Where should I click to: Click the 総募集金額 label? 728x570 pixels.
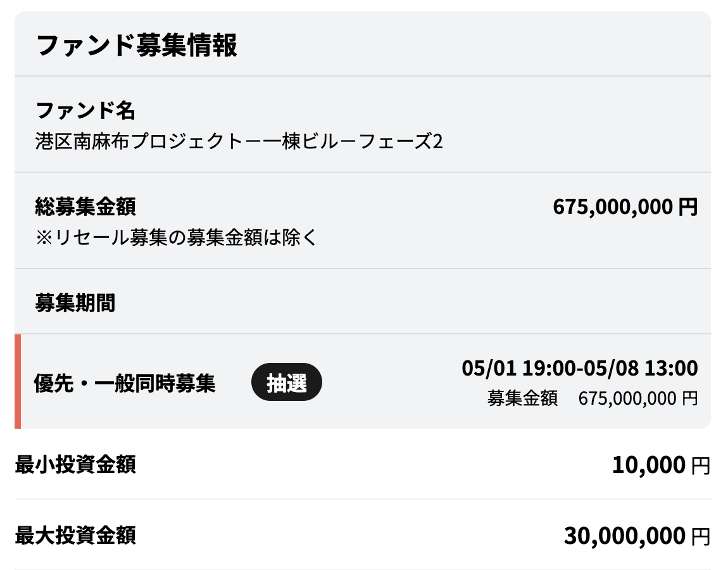[85, 206]
